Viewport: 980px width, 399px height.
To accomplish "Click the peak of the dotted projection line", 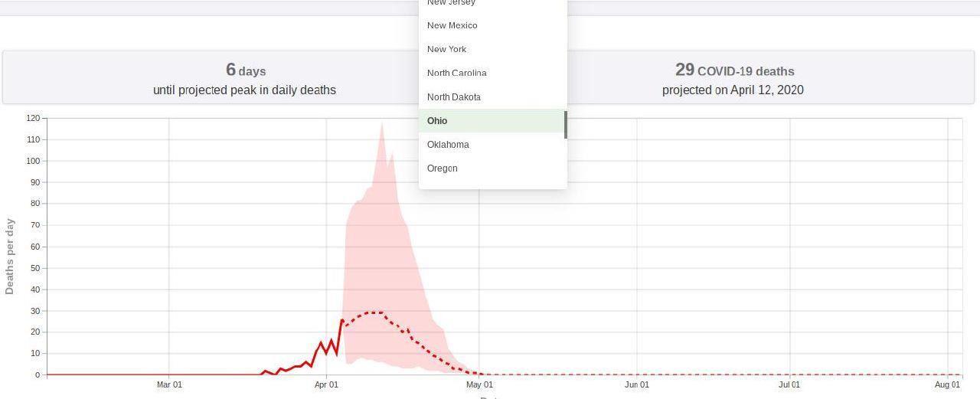I will 373,312.
